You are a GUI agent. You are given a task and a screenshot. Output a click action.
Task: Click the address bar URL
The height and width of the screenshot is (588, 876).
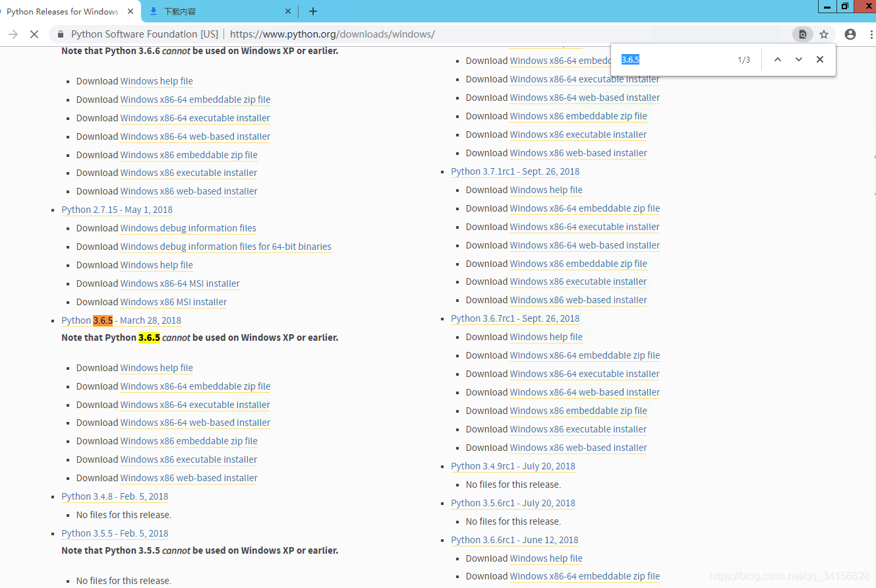pyautogui.click(x=332, y=34)
